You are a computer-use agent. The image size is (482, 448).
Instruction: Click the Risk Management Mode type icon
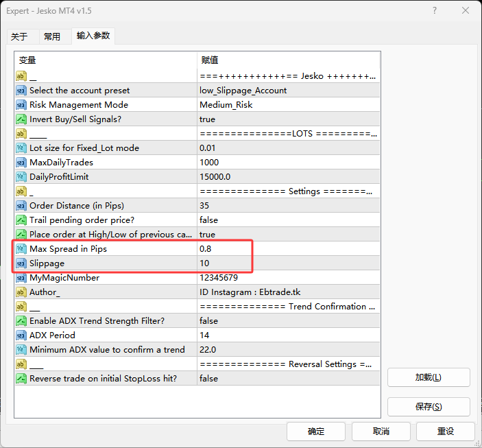(x=21, y=105)
